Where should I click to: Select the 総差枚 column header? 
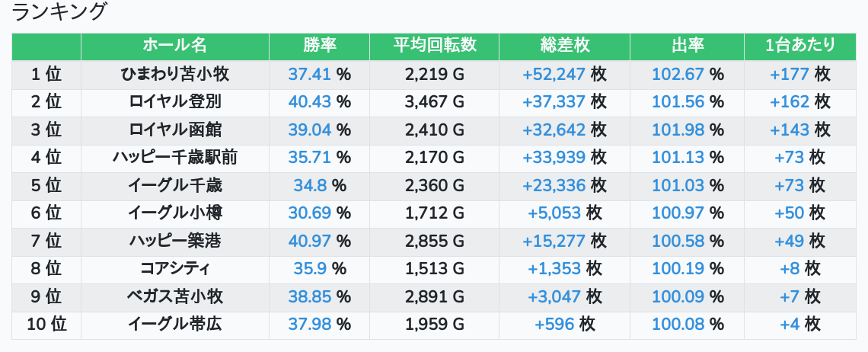(x=564, y=46)
